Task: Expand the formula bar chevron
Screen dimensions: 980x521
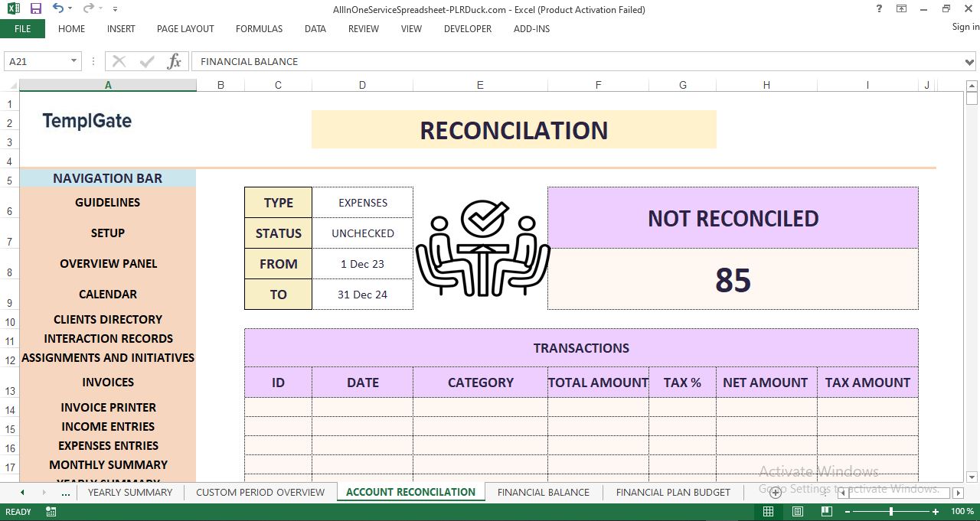Action: click(971, 61)
